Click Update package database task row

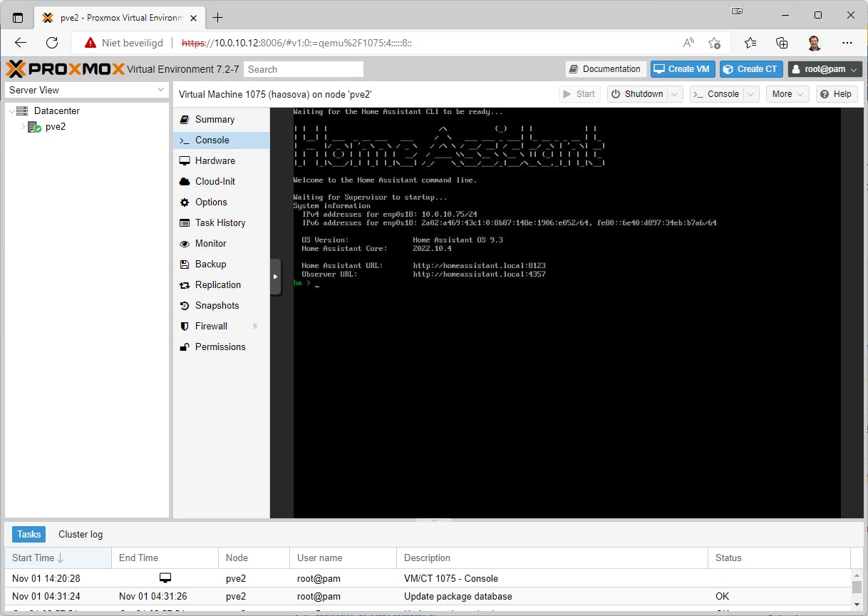coord(428,596)
